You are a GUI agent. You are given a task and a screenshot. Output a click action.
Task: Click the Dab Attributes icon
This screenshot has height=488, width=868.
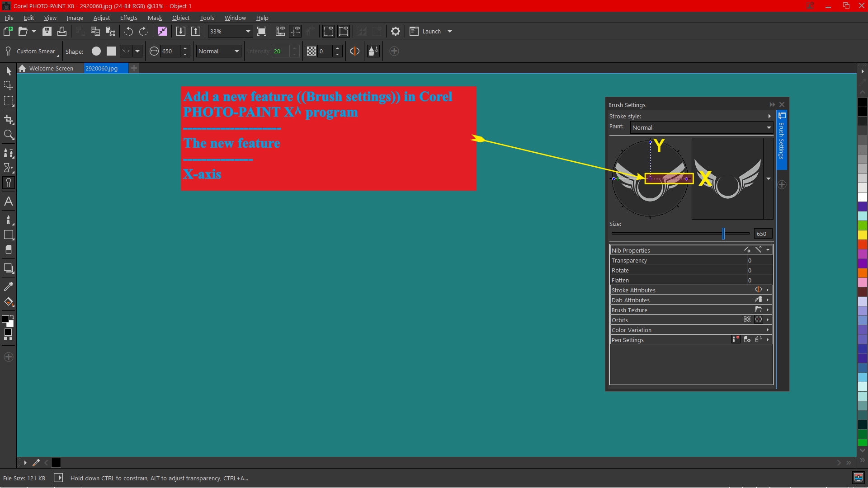[x=759, y=300]
